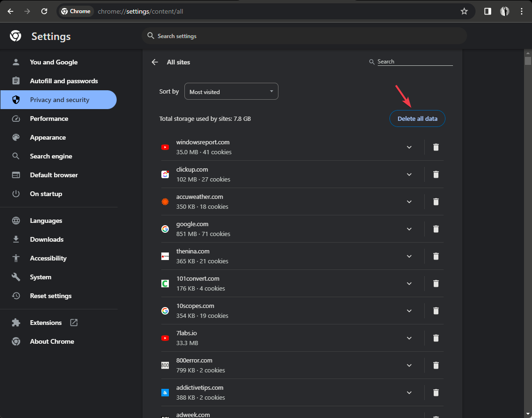Expand the accuweather.com entry
The height and width of the screenshot is (418, 532).
pyautogui.click(x=409, y=202)
